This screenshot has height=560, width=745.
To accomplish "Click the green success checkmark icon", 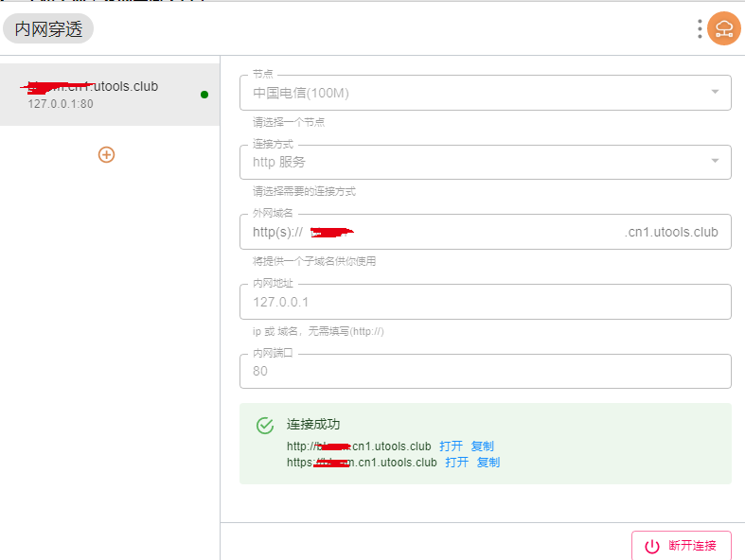I will pyautogui.click(x=265, y=426).
